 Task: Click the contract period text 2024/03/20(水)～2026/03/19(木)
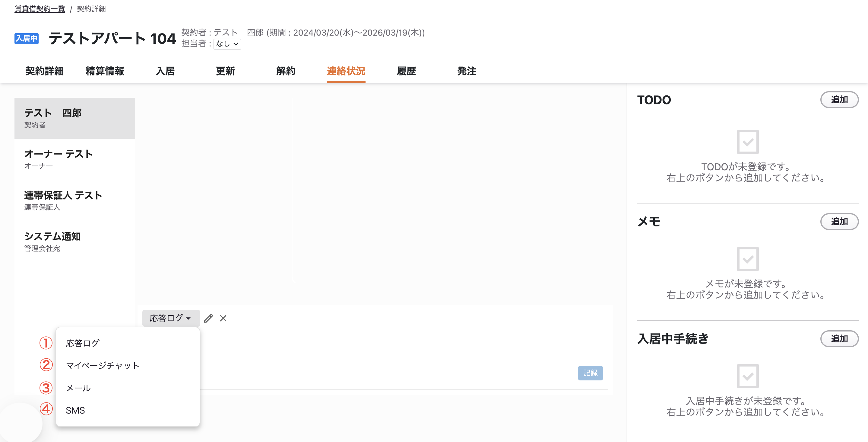click(x=357, y=33)
